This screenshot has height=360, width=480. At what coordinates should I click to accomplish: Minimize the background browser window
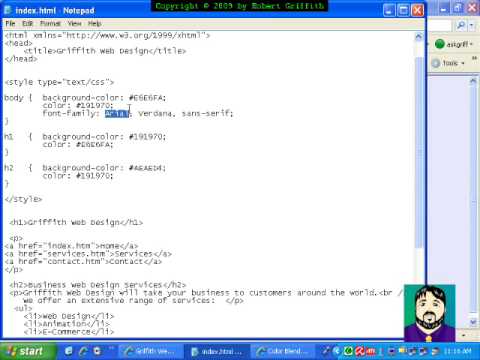[x=443, y=8]
